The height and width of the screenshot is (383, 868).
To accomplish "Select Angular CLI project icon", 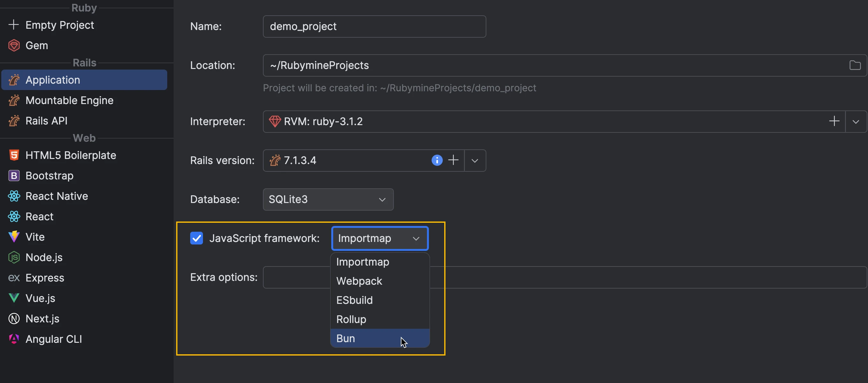I will point(14,339).
